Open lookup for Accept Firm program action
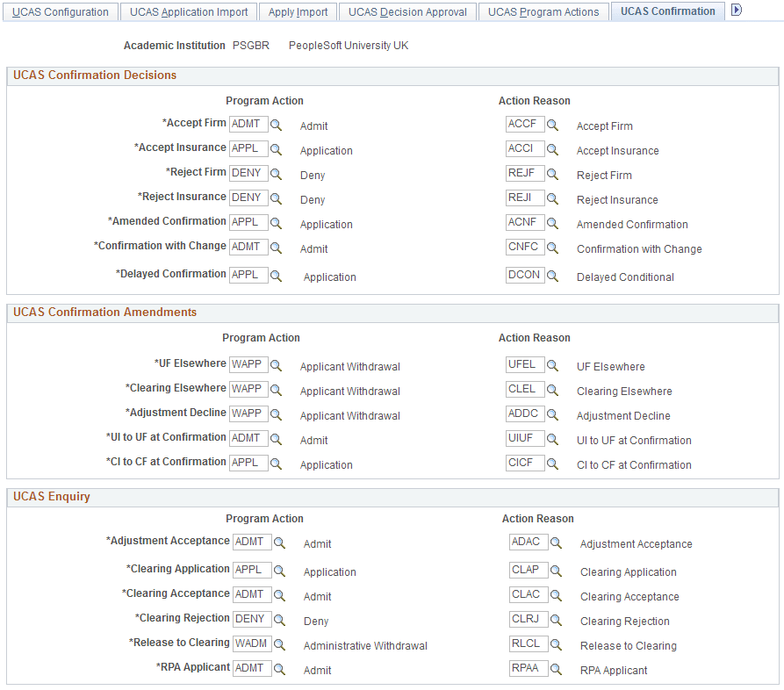 [x=277, y=124]
